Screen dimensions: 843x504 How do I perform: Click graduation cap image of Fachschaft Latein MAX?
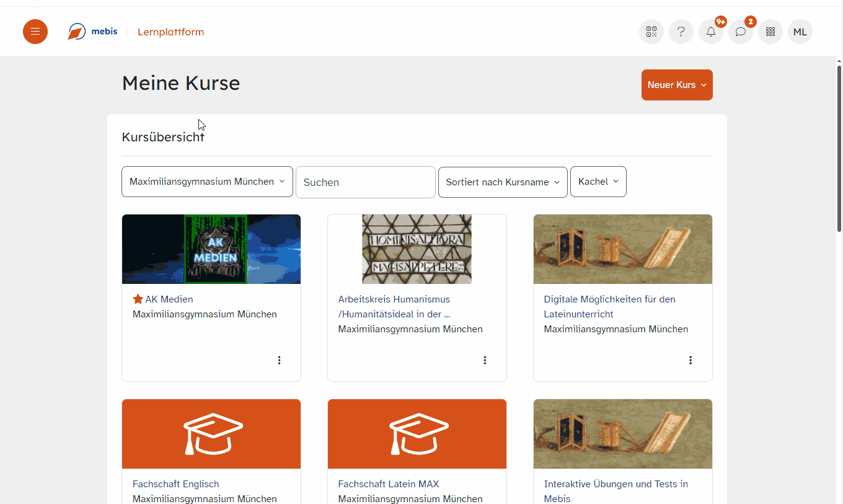click(417, 434)
